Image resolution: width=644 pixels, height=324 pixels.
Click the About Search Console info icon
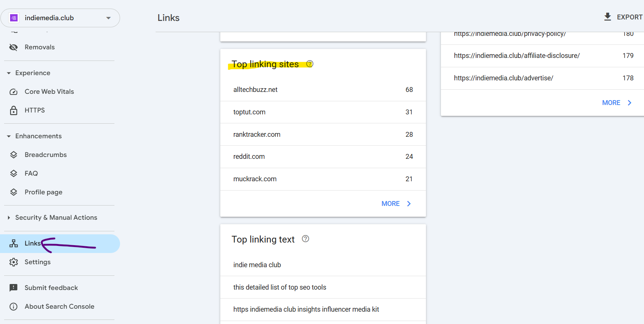click(x=13, y=306)
